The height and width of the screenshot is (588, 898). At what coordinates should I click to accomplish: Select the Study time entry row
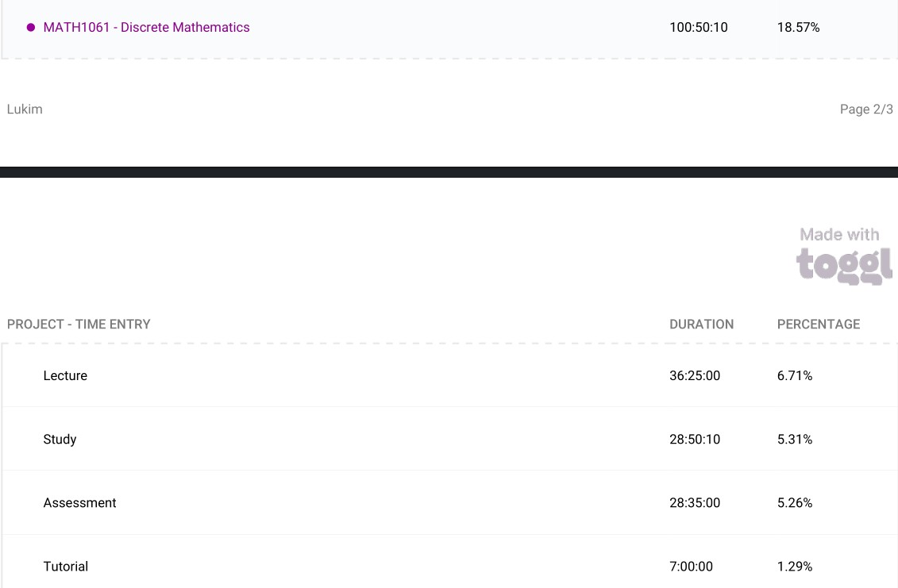pos(60,440)
